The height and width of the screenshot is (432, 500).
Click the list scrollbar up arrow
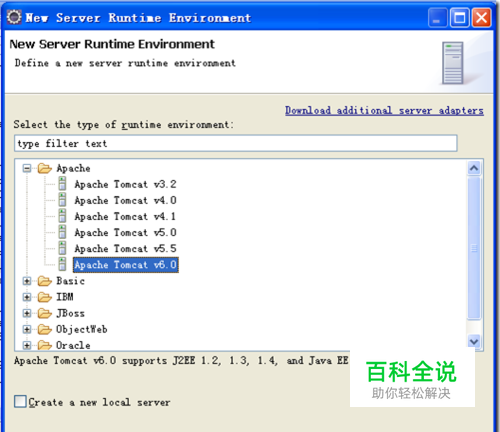click(474, 168)
